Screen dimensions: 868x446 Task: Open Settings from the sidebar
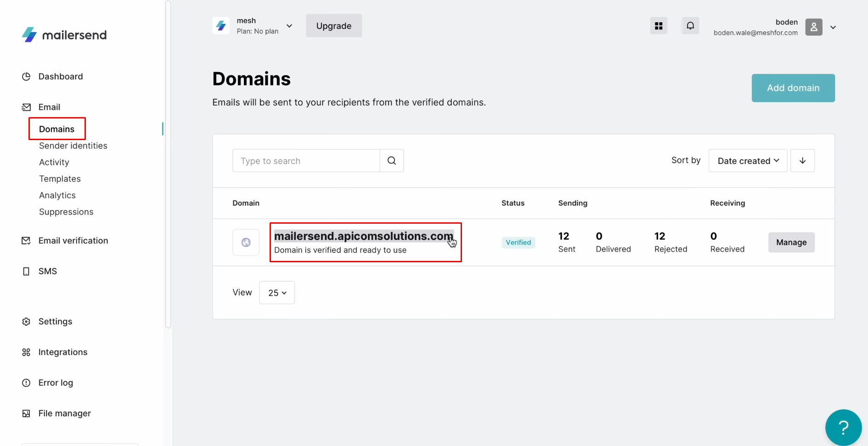click(x=55, y=322)
